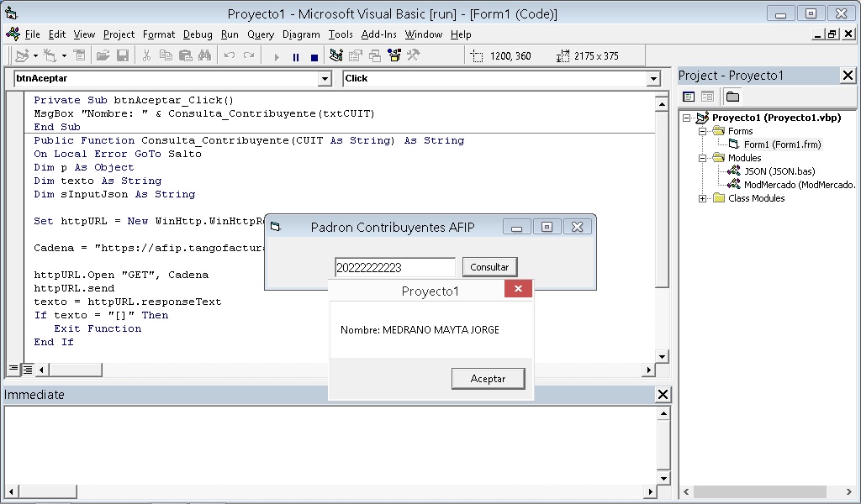Click the Redo arrow icon
Image resolution: width=861 pixels, height=504 pixels.
tap(249, 55)
